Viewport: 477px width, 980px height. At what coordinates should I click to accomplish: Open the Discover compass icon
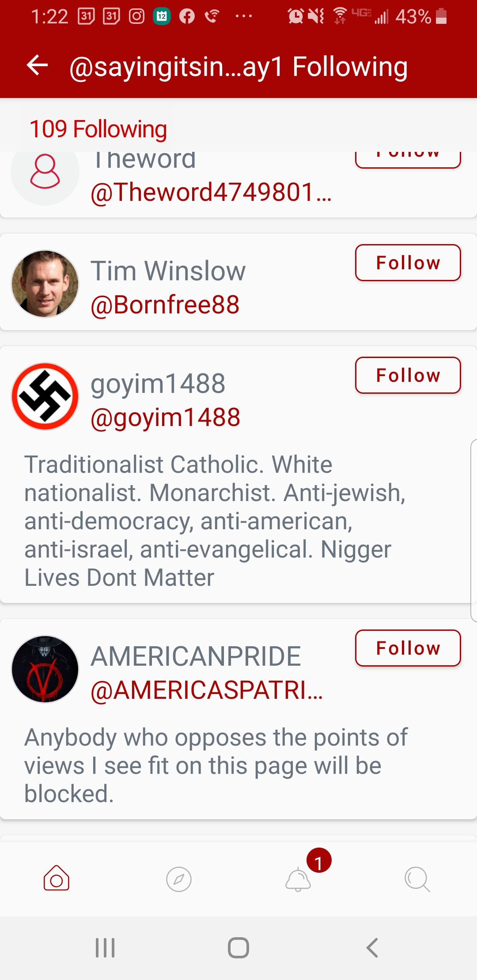coord(178,879)
